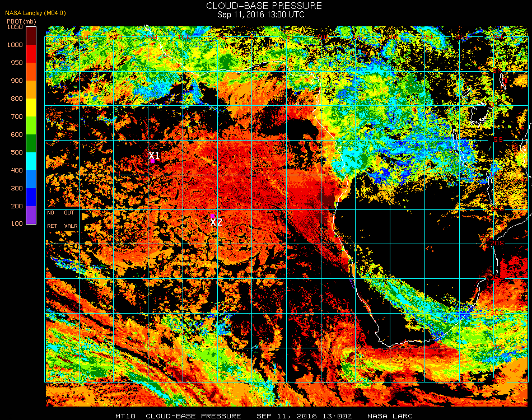The image size is (532, 420).
Task: Click the 1050 value on the legend
Action: (x=15, y=27)
